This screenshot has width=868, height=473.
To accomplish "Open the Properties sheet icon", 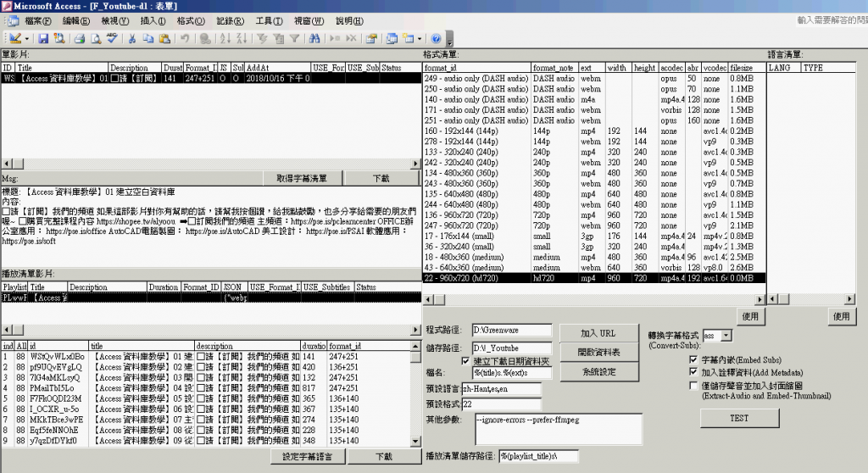I will coord(371,39).
